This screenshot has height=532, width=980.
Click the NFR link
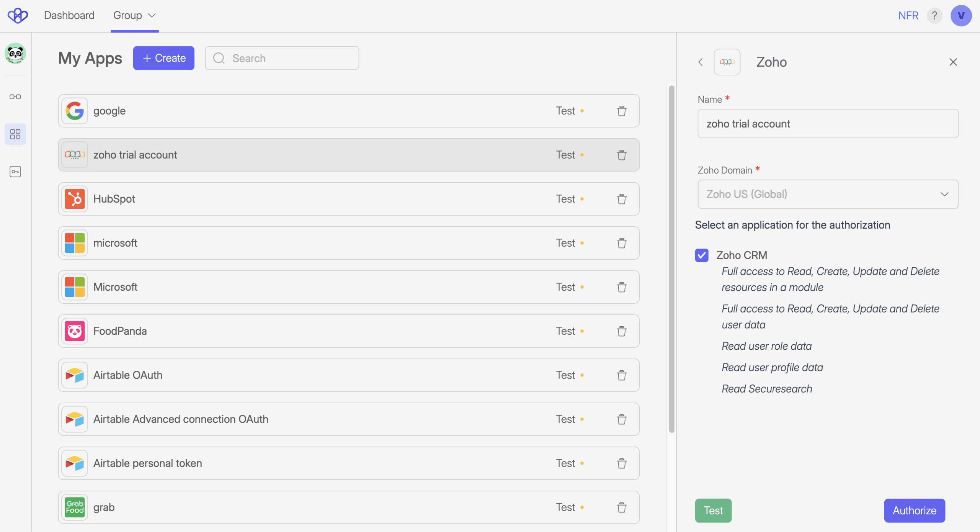coord(908,16)
